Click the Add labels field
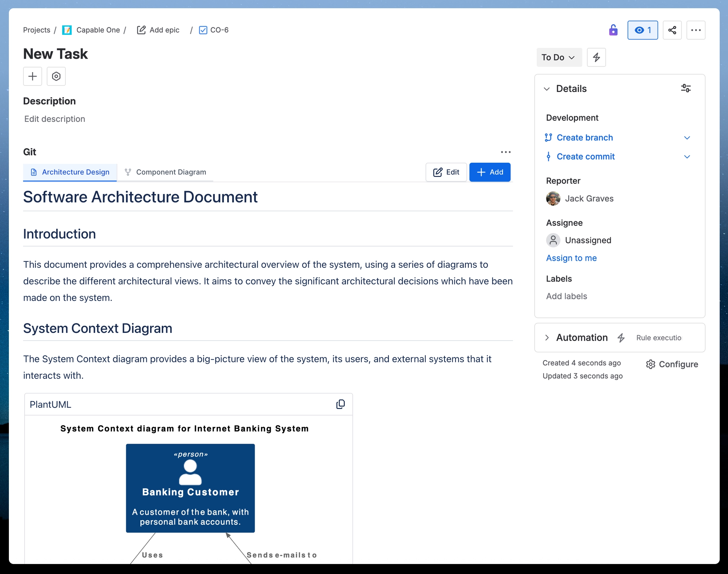 pos(567,296)
